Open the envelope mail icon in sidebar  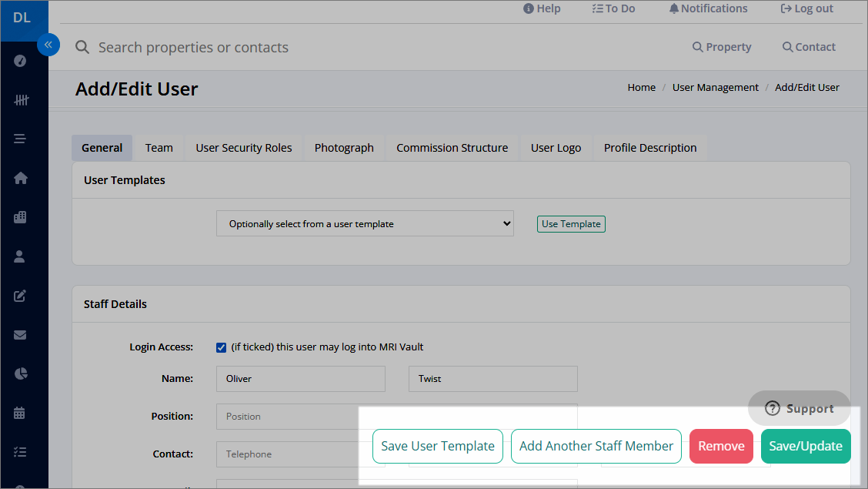pos(20,335)
